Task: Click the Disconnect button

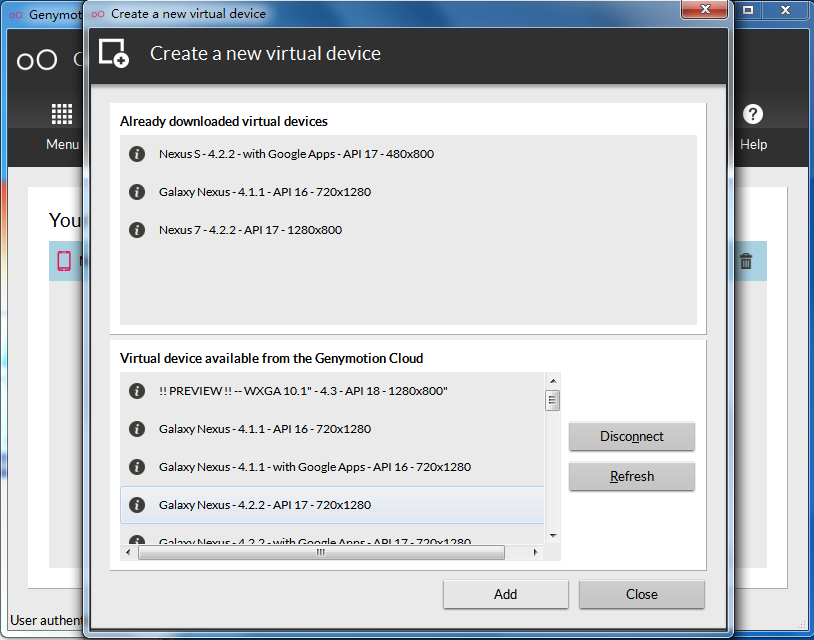Action: tap(632, 437)
